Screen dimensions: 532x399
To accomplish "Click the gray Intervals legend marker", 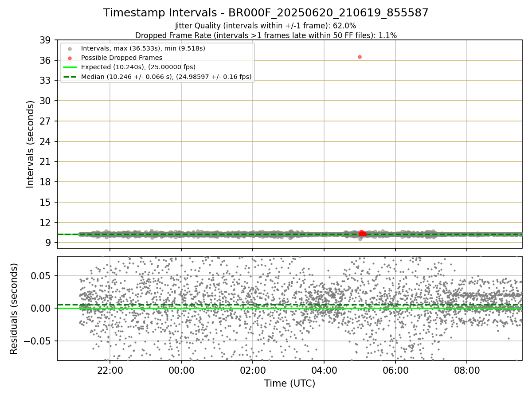I will [x=70, y=48].
